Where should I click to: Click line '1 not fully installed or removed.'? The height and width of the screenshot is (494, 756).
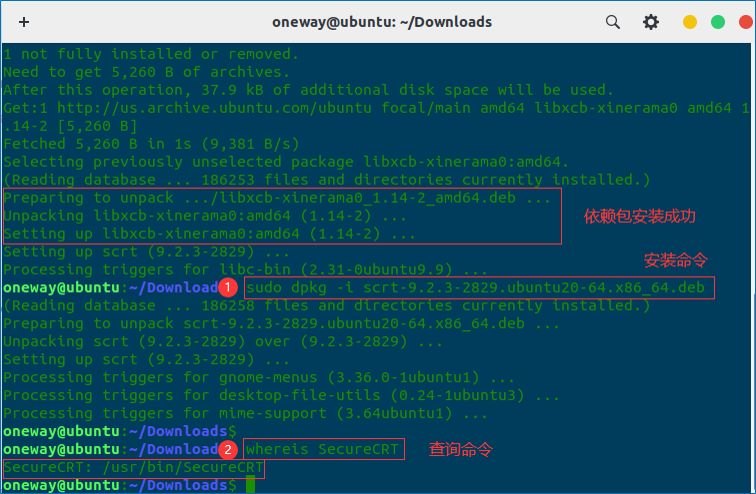click(x=151, y=54)
